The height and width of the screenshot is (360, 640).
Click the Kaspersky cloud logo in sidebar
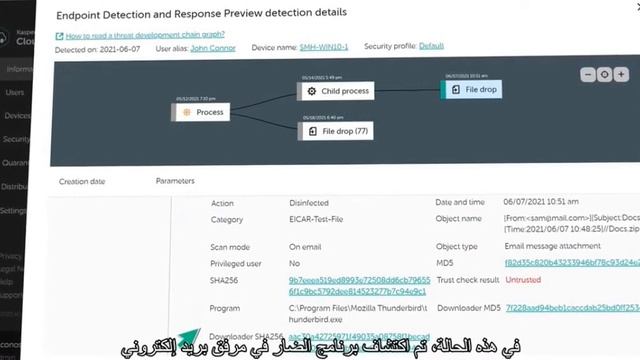coord(3,37)
